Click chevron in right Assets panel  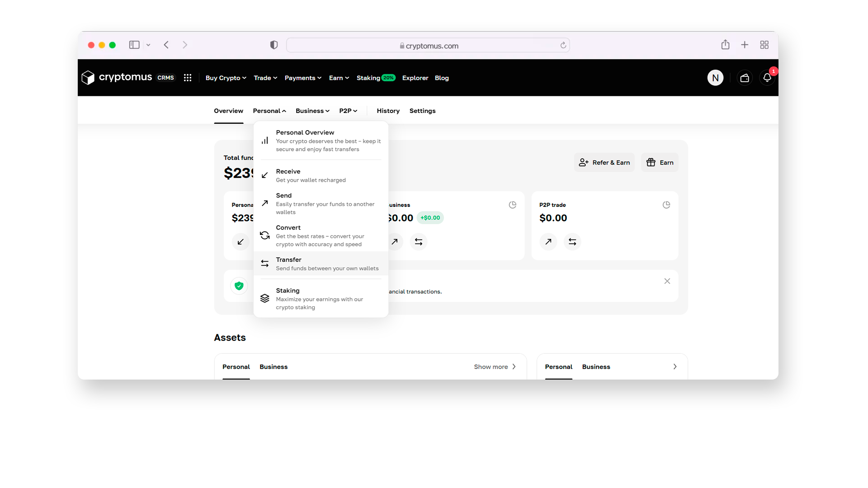pos(675,366)
